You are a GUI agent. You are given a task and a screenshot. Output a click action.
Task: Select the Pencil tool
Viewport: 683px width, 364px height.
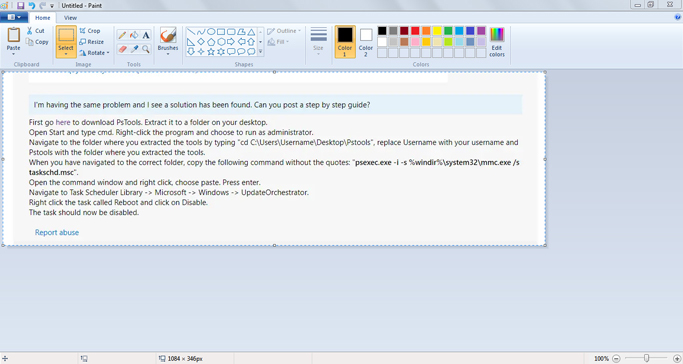coord(122,36)
